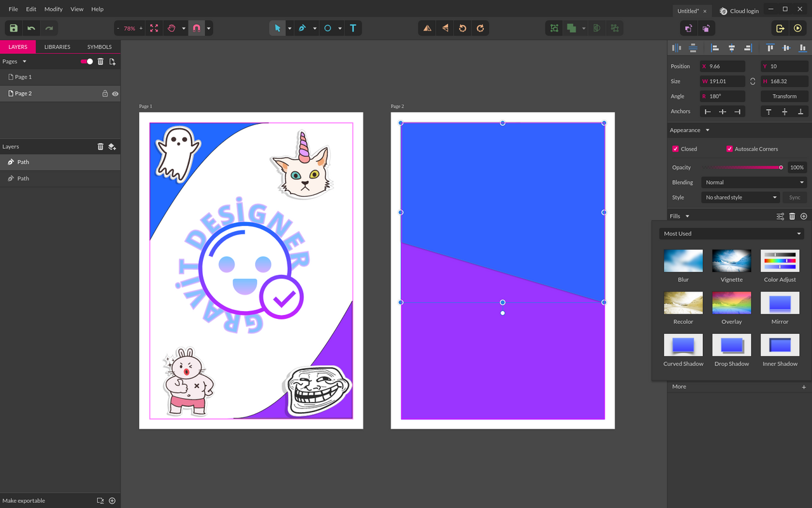Click Align top edges icon
This screenshot has height=508, width=812.
pyautogui.click(x=770, y=48)
